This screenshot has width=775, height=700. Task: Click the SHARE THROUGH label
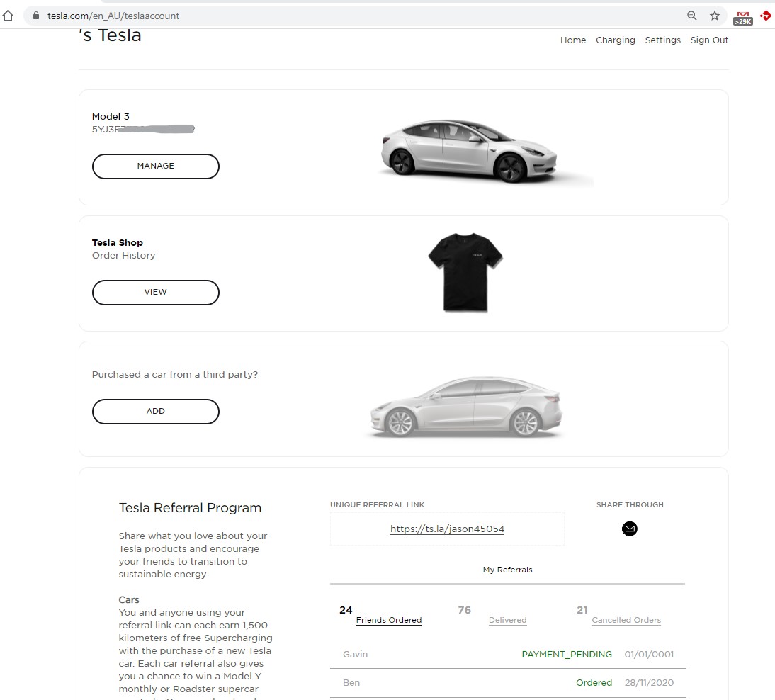630,504
